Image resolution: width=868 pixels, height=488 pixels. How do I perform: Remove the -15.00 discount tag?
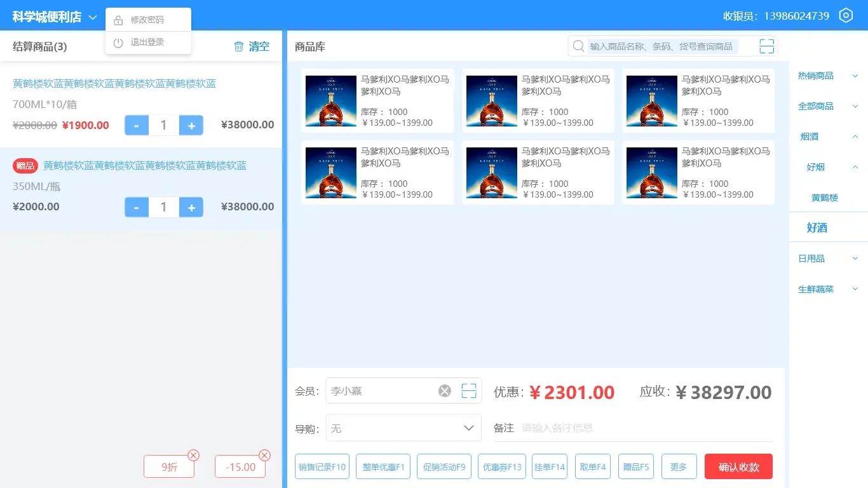coord(265,455)
